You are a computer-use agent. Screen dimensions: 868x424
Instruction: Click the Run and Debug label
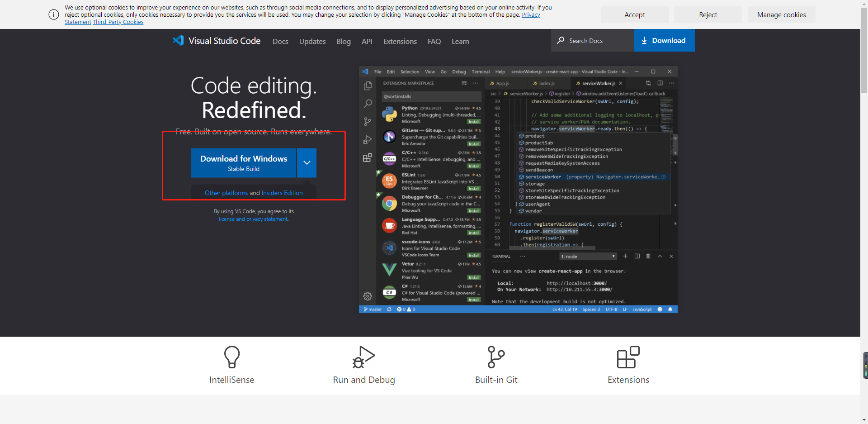(x=364, y=380)
